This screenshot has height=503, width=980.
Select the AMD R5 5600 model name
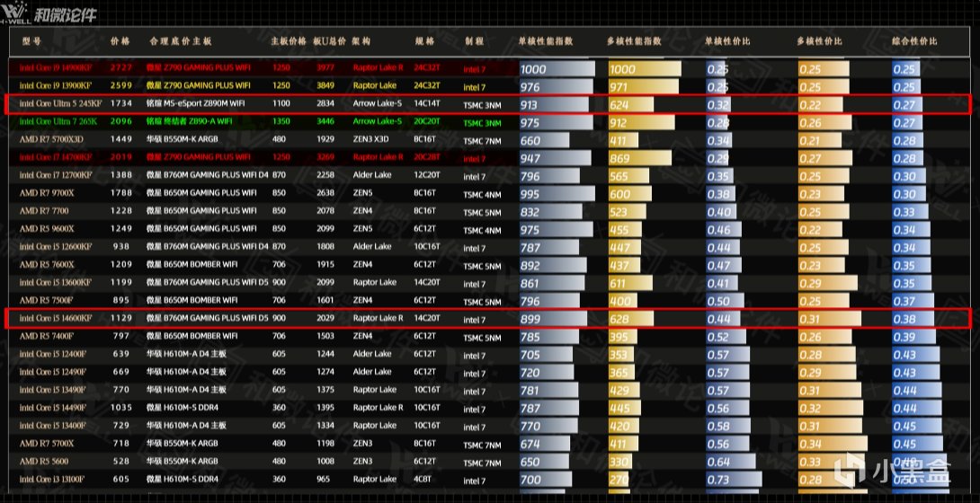pos(44,461)
